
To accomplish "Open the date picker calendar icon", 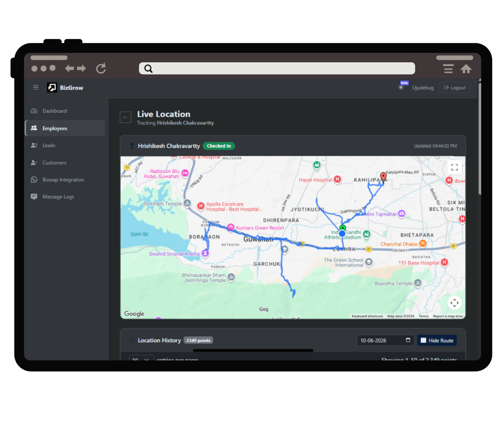I will tap(408, 340).
